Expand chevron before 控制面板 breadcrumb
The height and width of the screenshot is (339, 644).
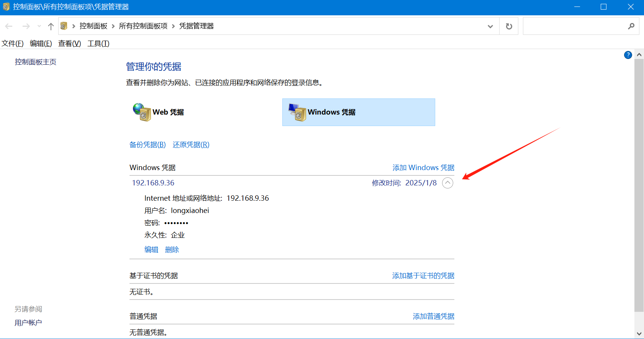pos(74,26)
